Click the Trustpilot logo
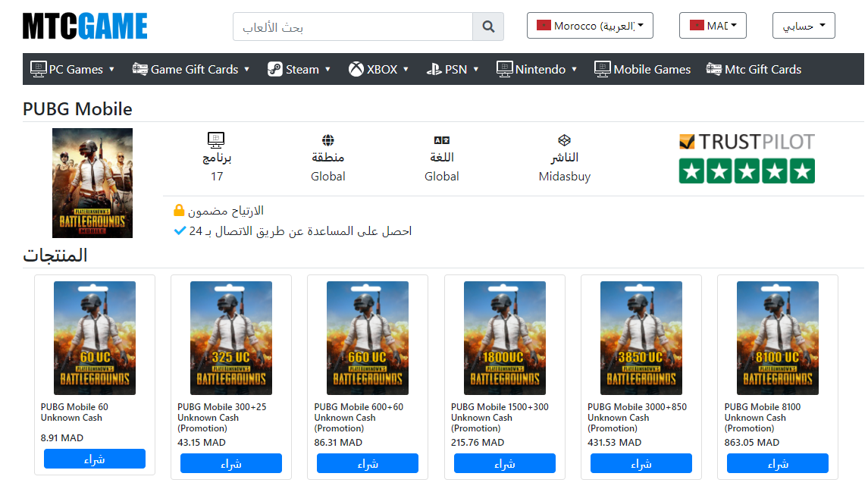Viewport: 868px width, 489px height. coord(747,142)
